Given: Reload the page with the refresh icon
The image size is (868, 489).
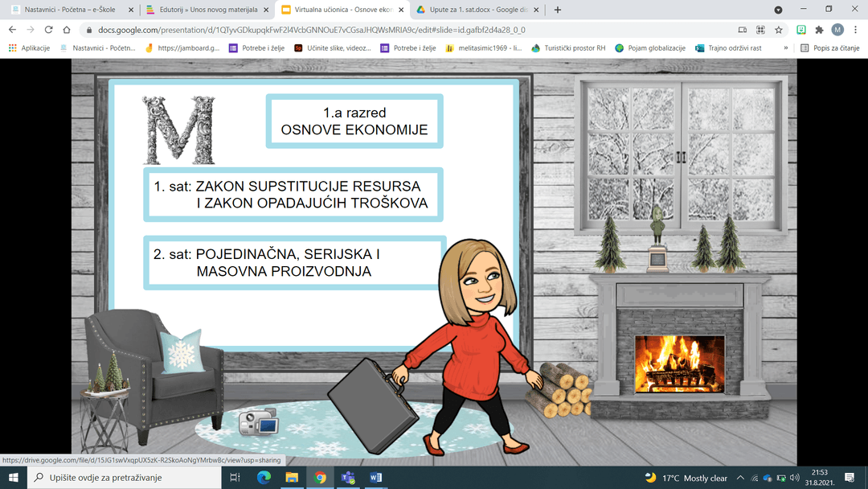Looking at the screenshot, I should pyautogui.click(x=48, y=30).
